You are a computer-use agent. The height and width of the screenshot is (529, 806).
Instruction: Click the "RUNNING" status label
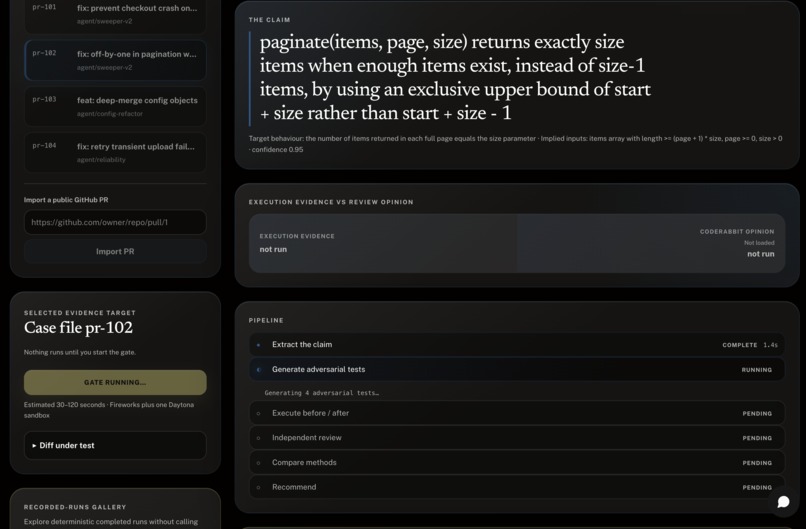[x=757, y=370]
